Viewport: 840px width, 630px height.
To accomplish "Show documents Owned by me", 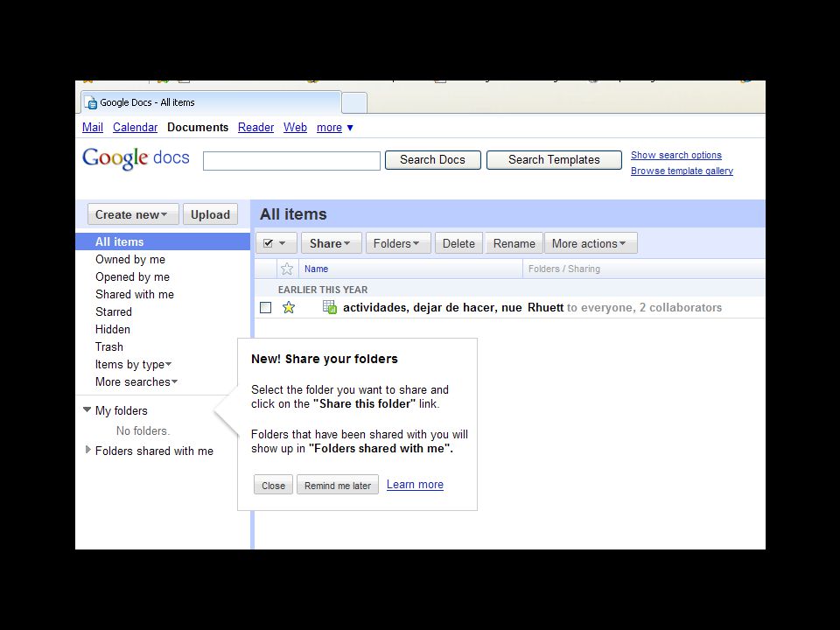I will 130,259.
